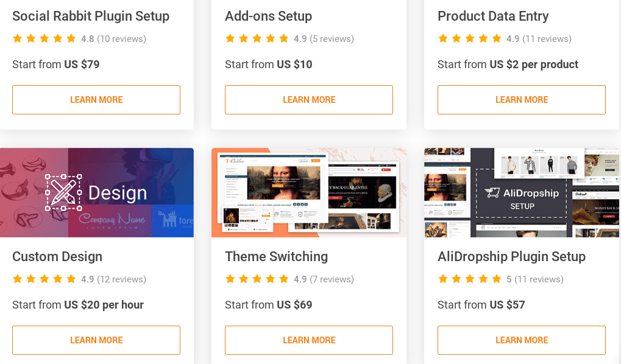621x364 pixels.
Task: Click the '4.8 (10 reviews)' text
Action: [x=114, y=39]
